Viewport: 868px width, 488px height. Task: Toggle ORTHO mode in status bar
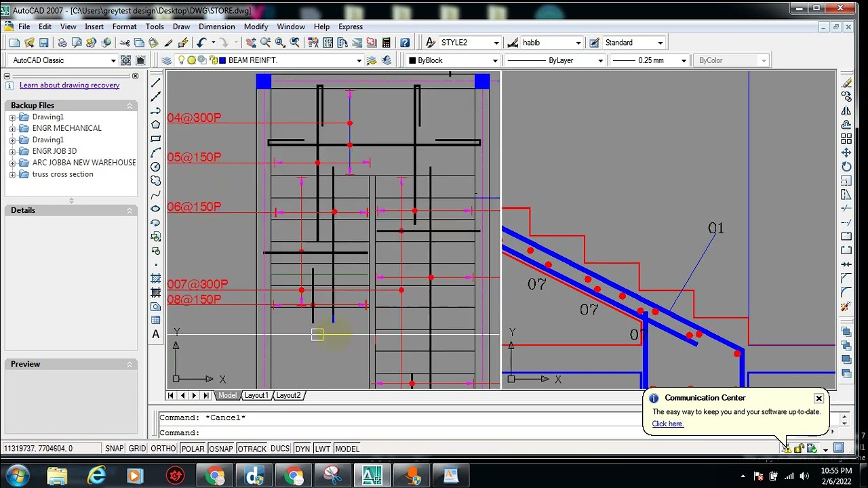tap(163, 449)
